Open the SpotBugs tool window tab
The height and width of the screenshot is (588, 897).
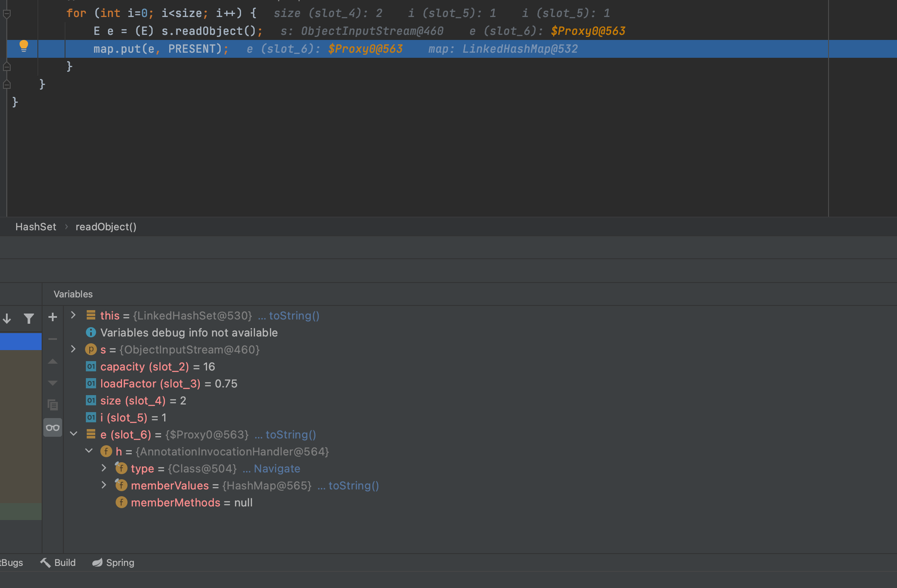point(11,563)
